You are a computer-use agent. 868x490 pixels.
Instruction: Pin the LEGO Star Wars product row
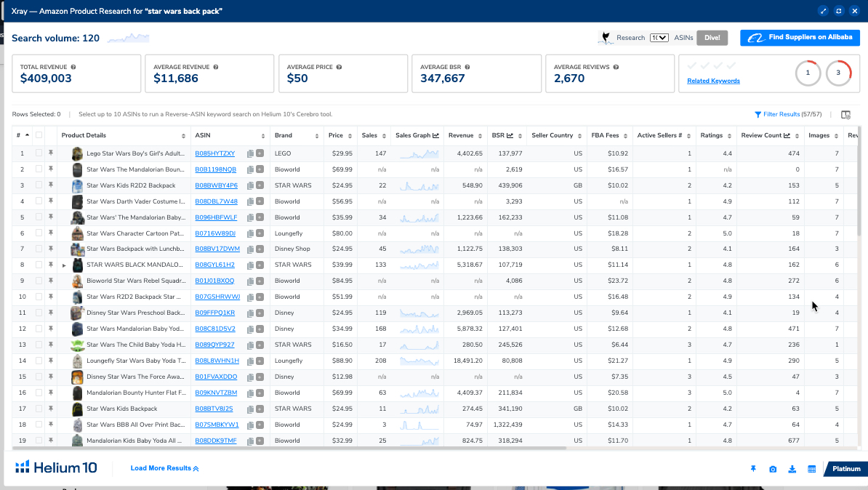(x=50, y=153)
